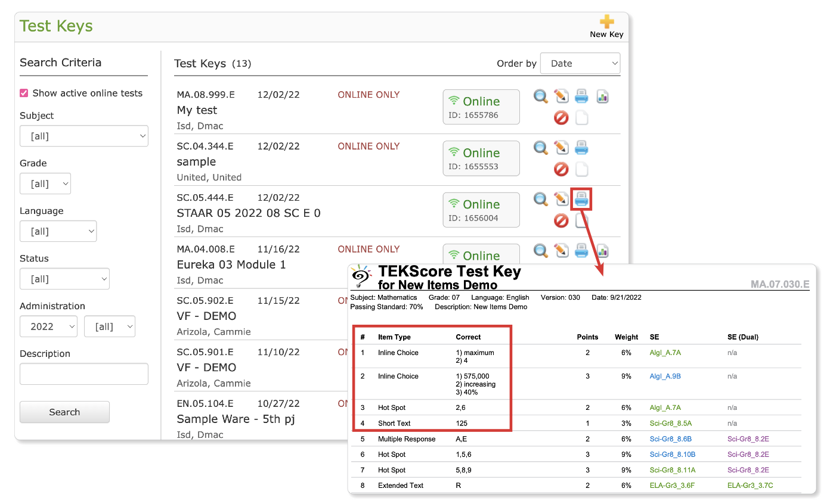Open the chart report for My test

pyautogui.click(x=602, y=96)
